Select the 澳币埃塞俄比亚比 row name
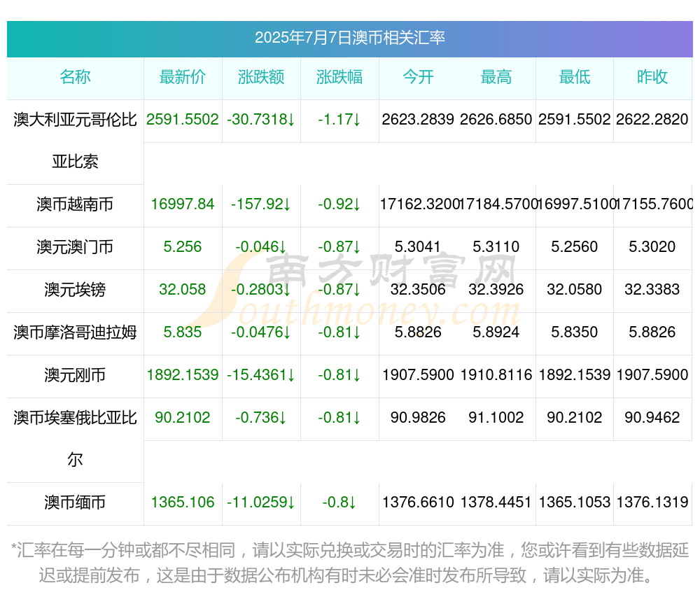 [x=75, y=417]
